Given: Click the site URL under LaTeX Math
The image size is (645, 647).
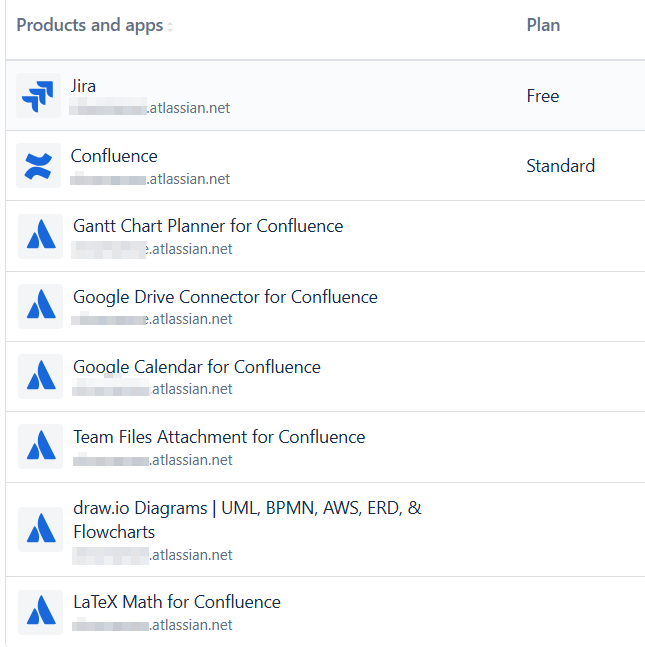Looking at the screenshot, I should [x=151, y=625].
